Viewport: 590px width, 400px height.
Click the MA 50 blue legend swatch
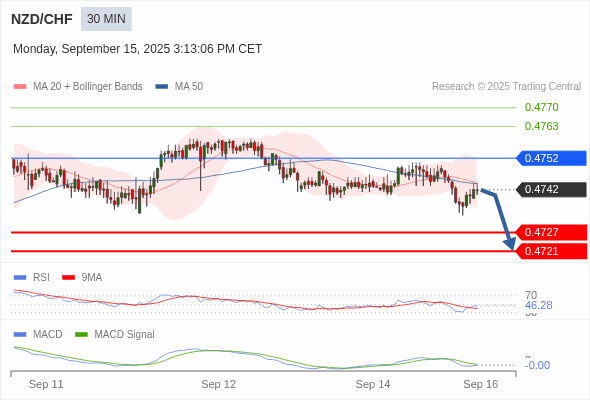[x=162, y=87]
